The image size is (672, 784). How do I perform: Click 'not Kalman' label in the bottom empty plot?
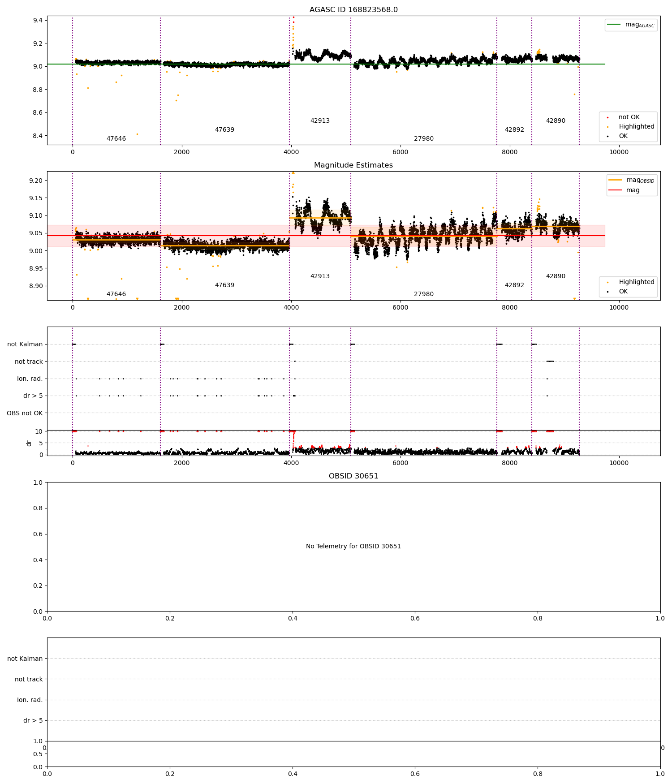[25, 659]
